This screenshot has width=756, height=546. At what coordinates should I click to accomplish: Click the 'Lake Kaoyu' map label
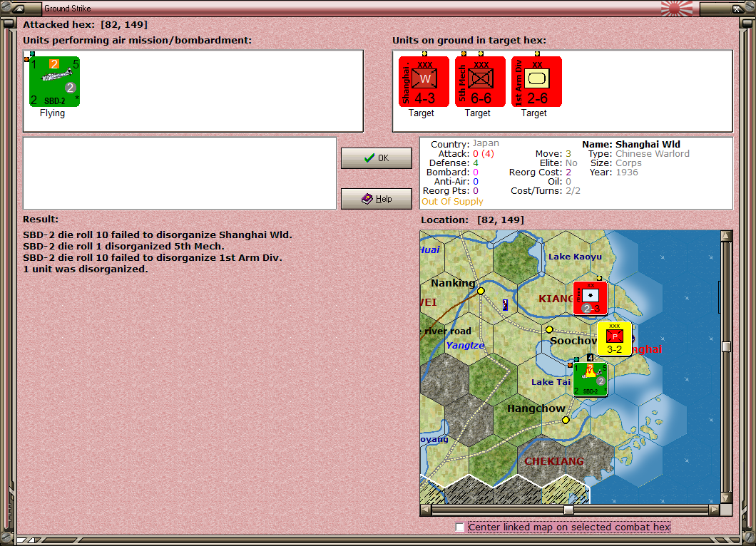click(x=575, y=257)
